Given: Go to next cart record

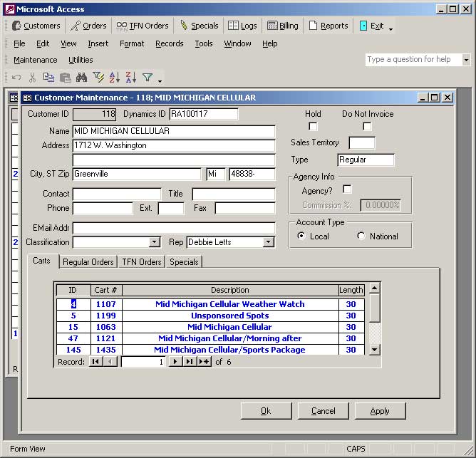Looking at the screenshot, I should coord(175,361).
